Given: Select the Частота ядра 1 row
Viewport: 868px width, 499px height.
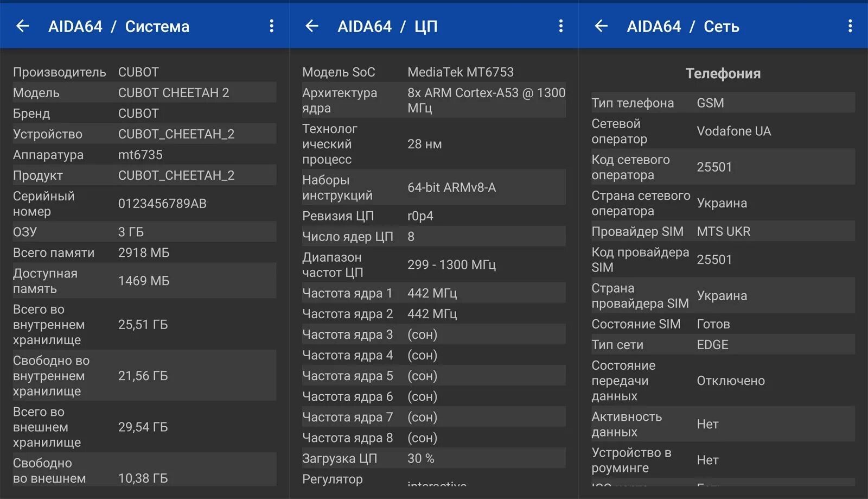Looking at the screenshot, I should (434, 293).
